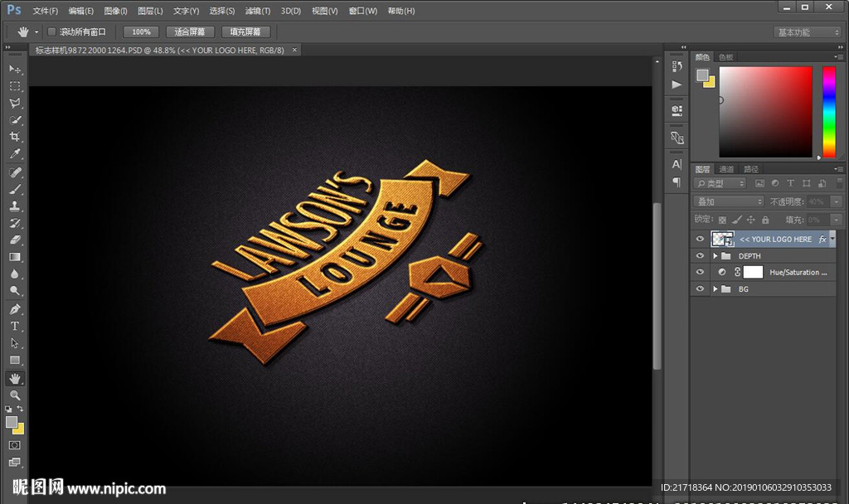Open the Paragraph panel icon

pos(677,182)
